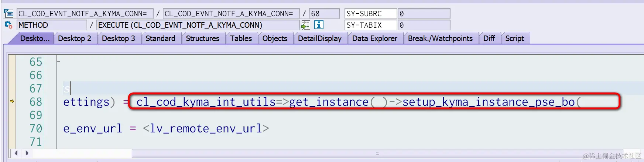Click line number 71 in the gutter
Screen dimensions: 644x162
pyautogui.click(x=36, y=142)
